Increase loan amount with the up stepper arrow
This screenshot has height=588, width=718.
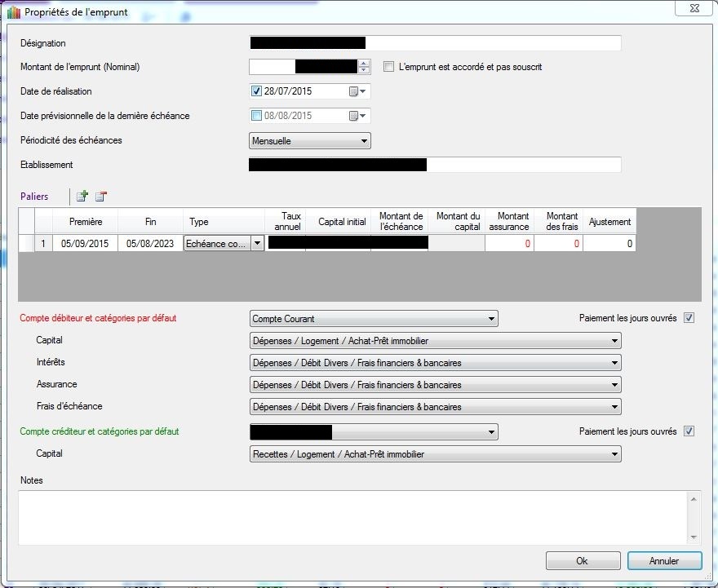(x=364, y=64)
